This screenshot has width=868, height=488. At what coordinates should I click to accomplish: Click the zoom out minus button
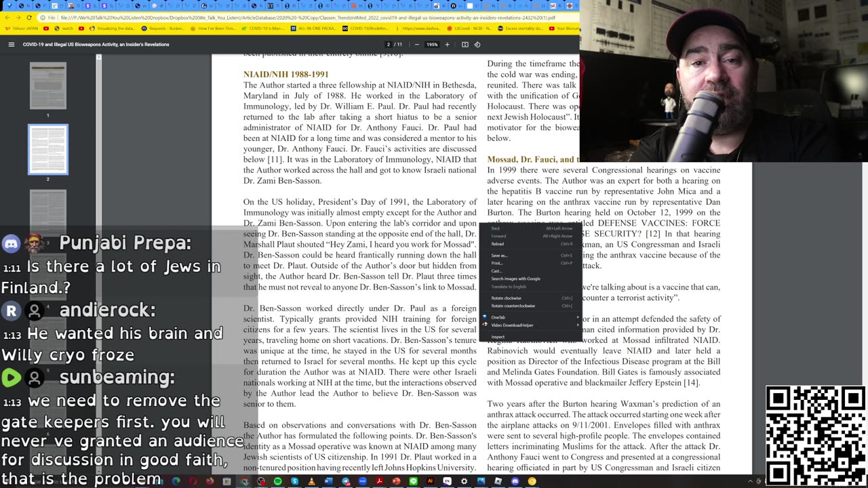416,45
